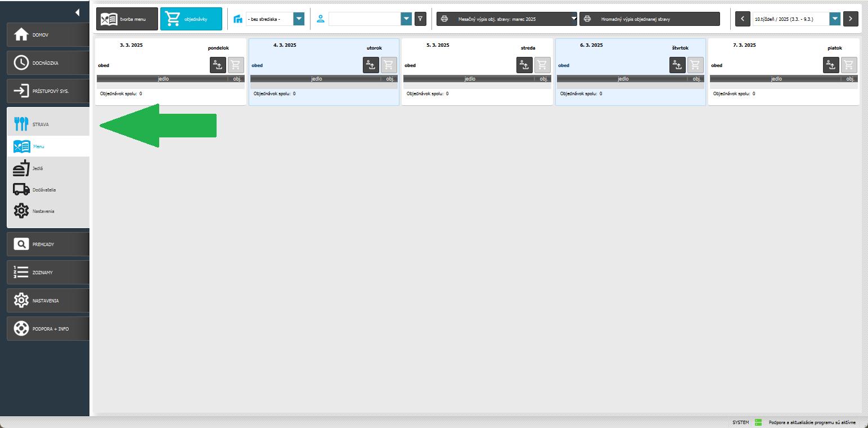This screenshot has height=428, width=868.
Task: Open the Prehľady menu
Action: (x=48, y=244)
